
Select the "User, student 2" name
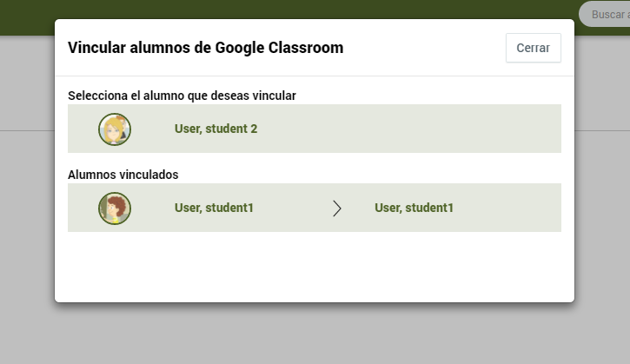click(x=216, y=129)
